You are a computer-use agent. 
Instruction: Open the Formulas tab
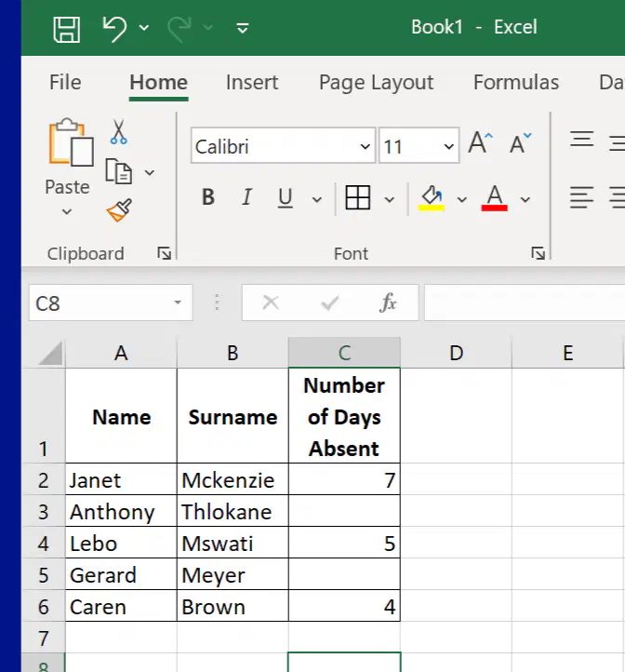516,82
